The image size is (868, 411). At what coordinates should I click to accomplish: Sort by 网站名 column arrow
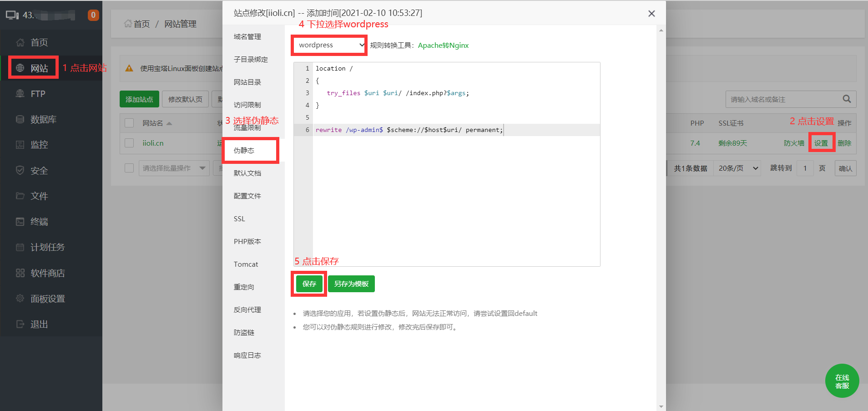[169, 123]
